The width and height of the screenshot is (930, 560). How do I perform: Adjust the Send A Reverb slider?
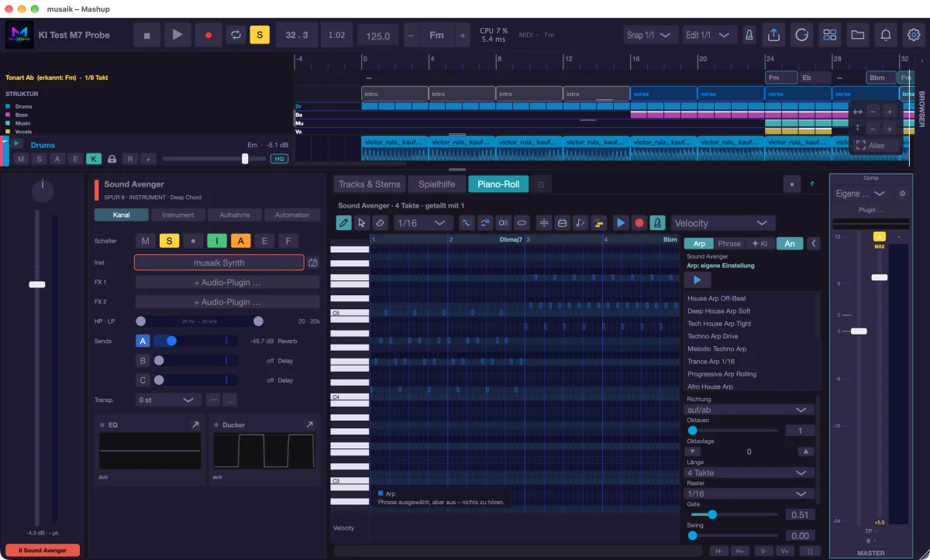click(196, 341)
